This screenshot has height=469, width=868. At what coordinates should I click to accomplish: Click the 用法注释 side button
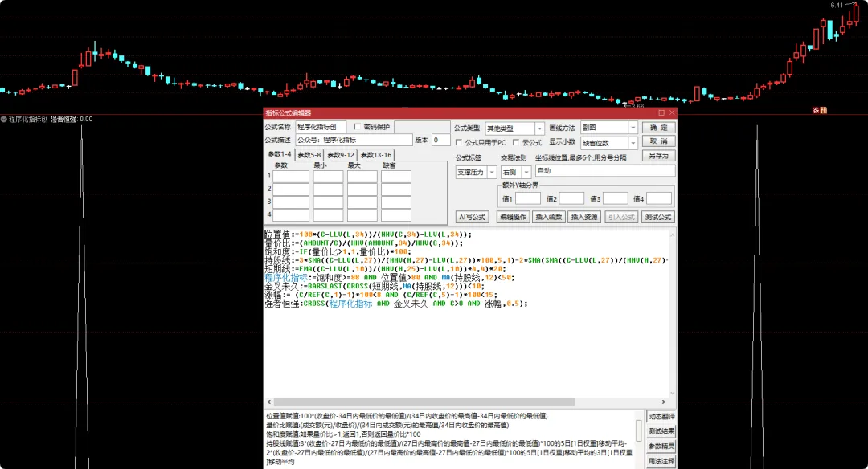(661, 461)
